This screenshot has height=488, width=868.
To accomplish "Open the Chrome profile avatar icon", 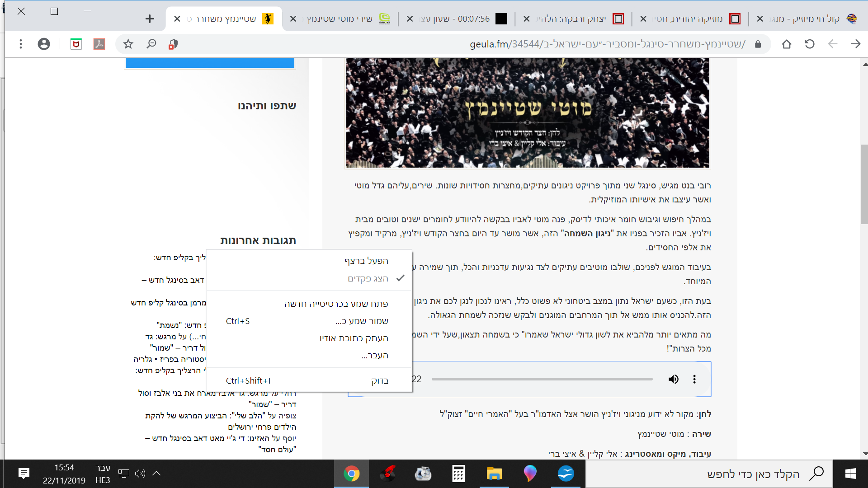I will click(44, 44).
